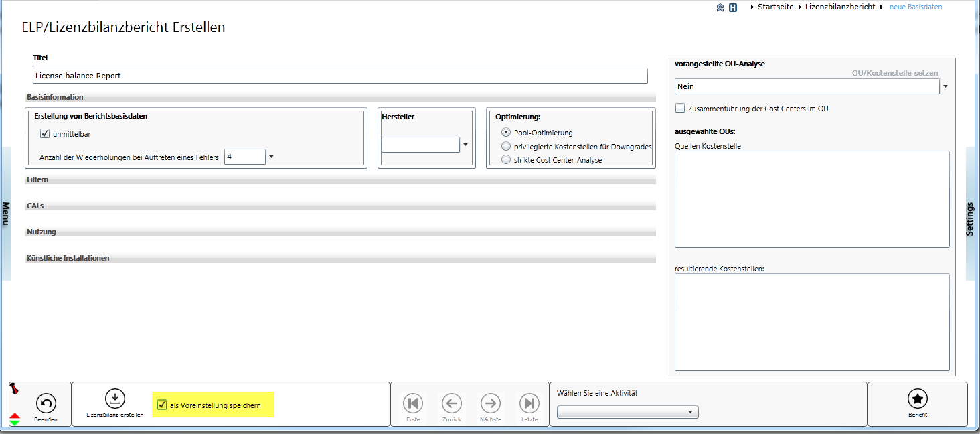The width and height of the screenshot is (980, 434).
Task: Expand the Filtern section
Action: [x=38, y=180]
